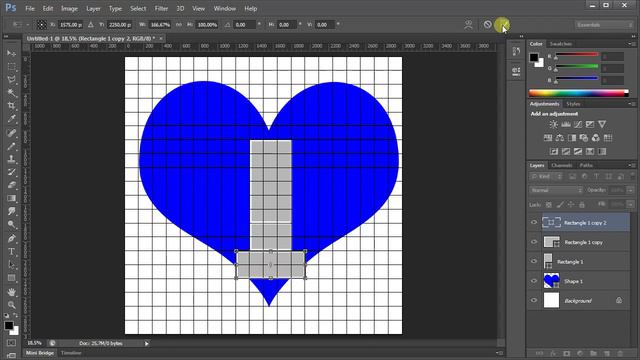The height and width of the screenshot is (360, 640).
Task: Open the Layer menu
Action: pyautogui.click(x=93, y=8)
